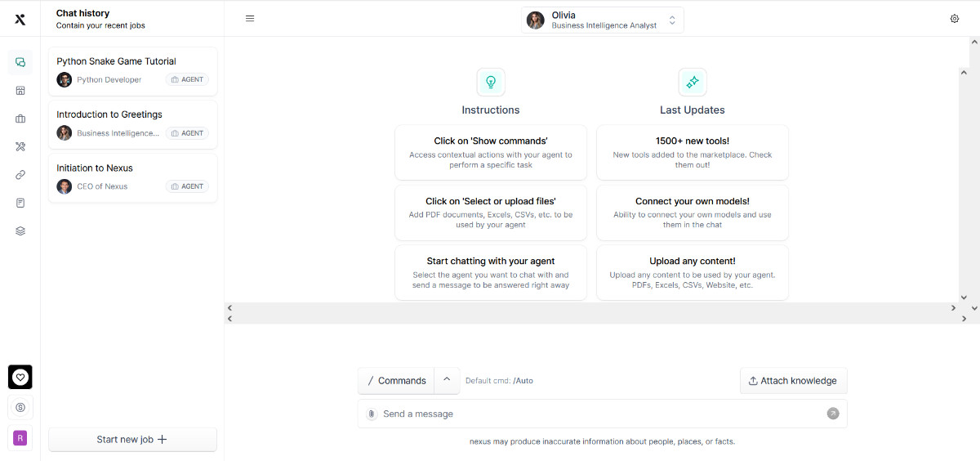Click the Instructions heading text

(x=491, y=110)
